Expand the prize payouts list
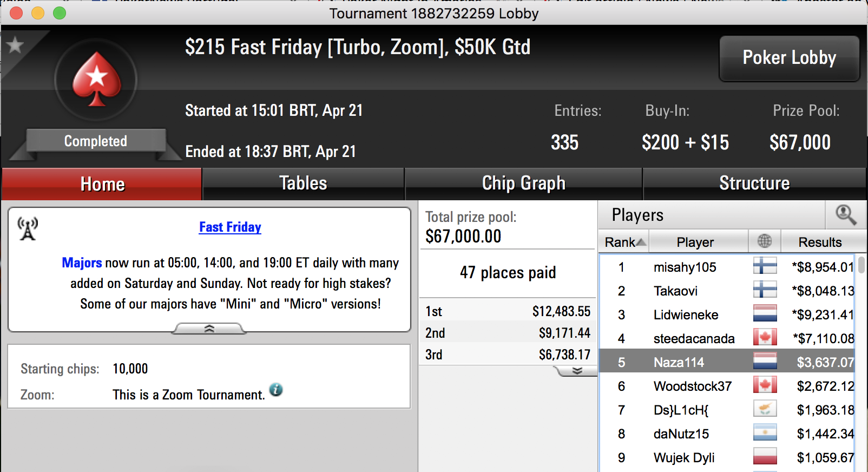 coord(577,371)
